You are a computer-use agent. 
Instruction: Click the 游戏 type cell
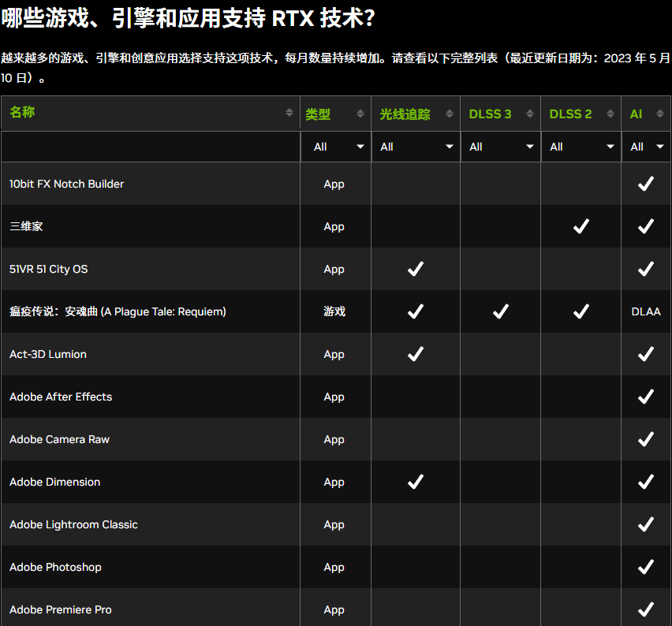tap(334, 311)
